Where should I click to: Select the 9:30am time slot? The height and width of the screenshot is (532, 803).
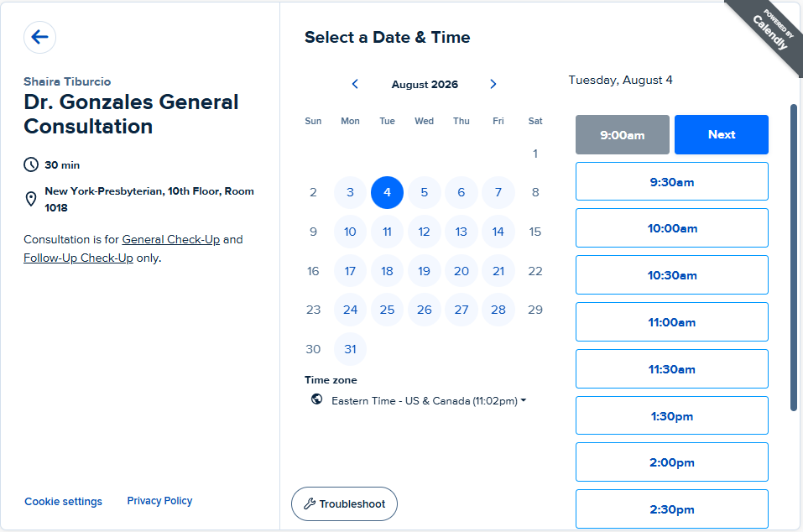coord(672,182)
